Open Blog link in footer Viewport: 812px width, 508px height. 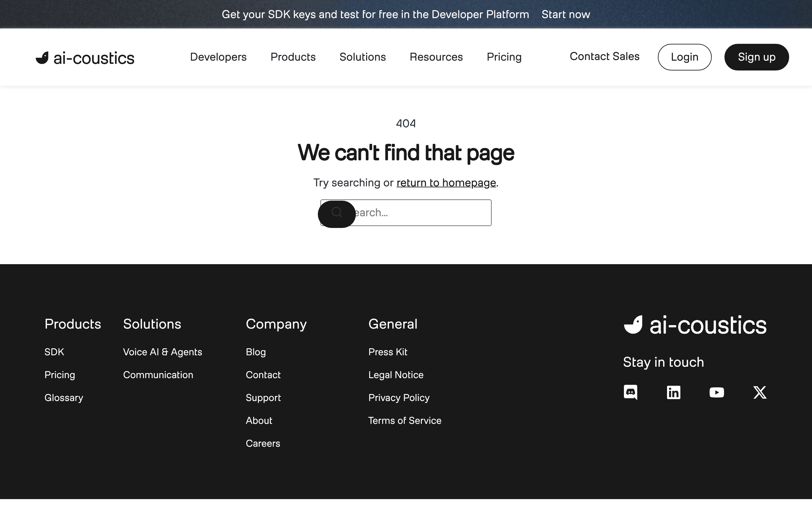pyautogui.click(x=256, y=352)
